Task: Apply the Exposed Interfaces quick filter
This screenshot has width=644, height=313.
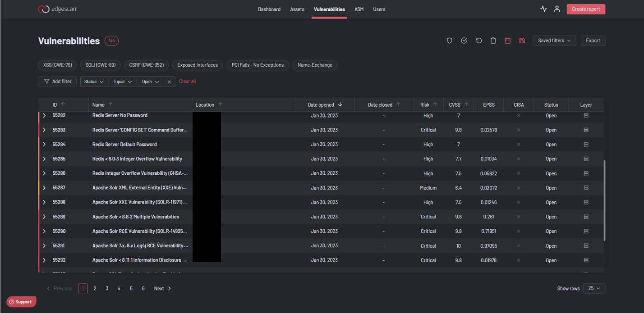Action: (198, 65)
